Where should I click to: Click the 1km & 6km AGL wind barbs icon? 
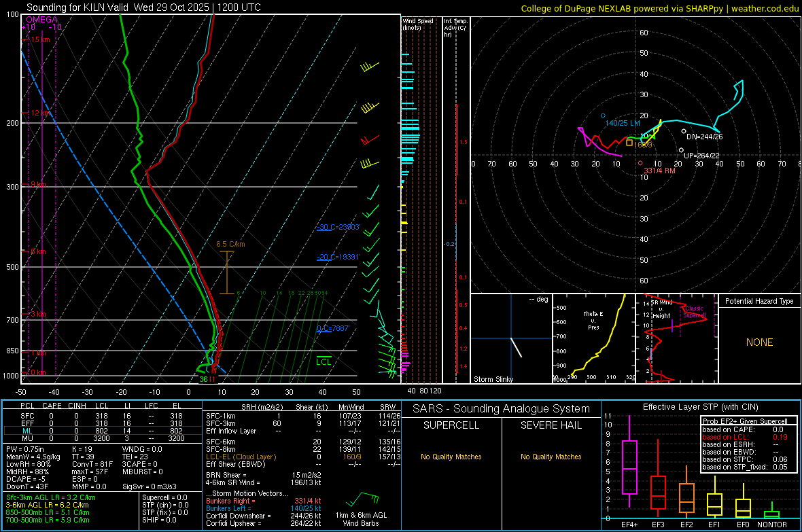coord(362,498)
